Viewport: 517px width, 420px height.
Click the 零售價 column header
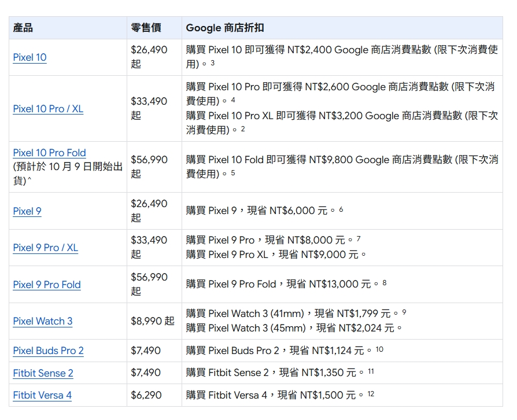[146, 28]
